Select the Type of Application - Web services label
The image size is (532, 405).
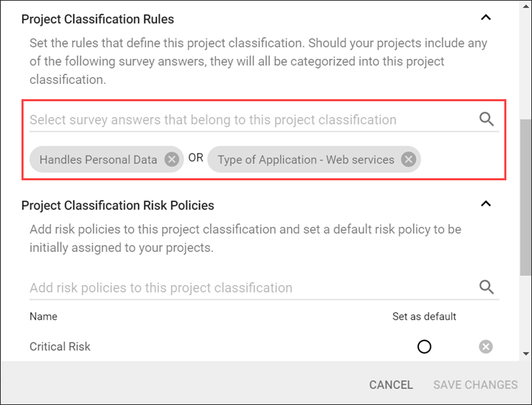click(x=305, y=160)
